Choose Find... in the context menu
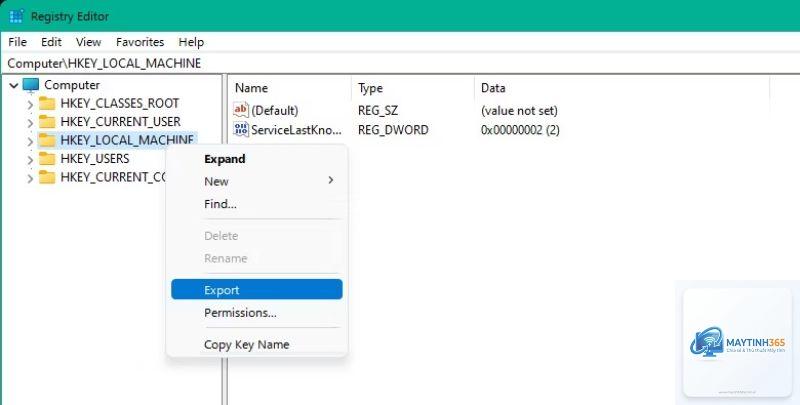 point(257,204)
